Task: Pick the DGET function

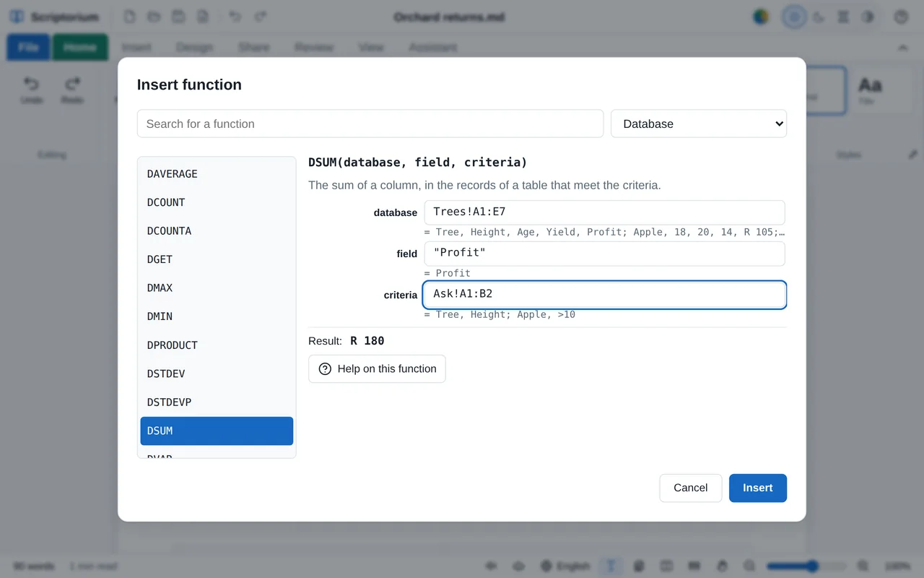Action: coord(217,259)
